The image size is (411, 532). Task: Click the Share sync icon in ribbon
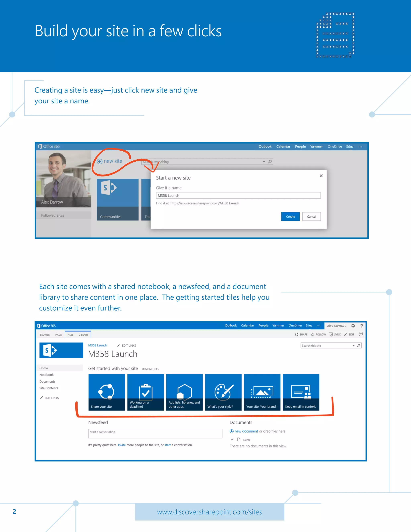click(296, 334)
